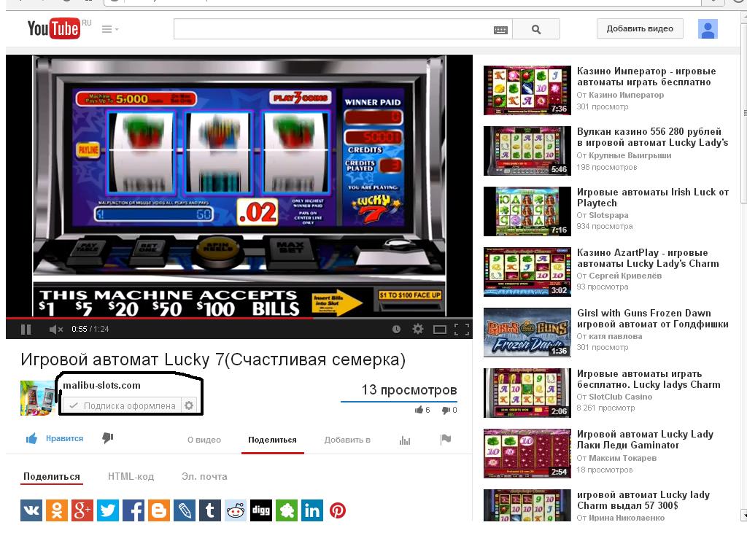Share the video to Google+
Image resolution: width=747 pixels, height=560 pixels.
(x=82, y=510)
